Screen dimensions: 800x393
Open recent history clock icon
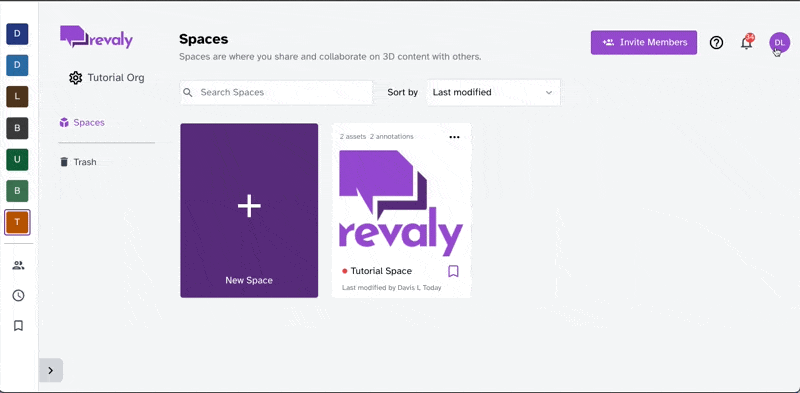[x=18, y=296]
